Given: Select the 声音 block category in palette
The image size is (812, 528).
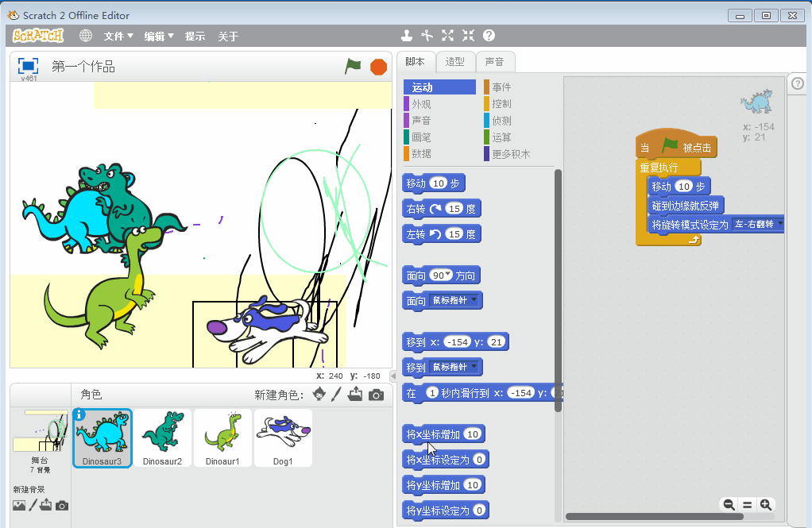Looking at the screenshot, I should (439, 121).
